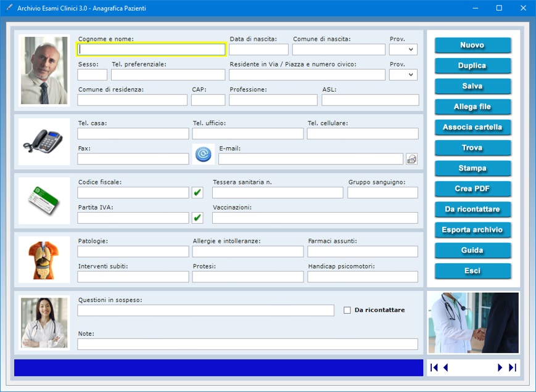Click the female doctor picture

click(x=44, y=323)
